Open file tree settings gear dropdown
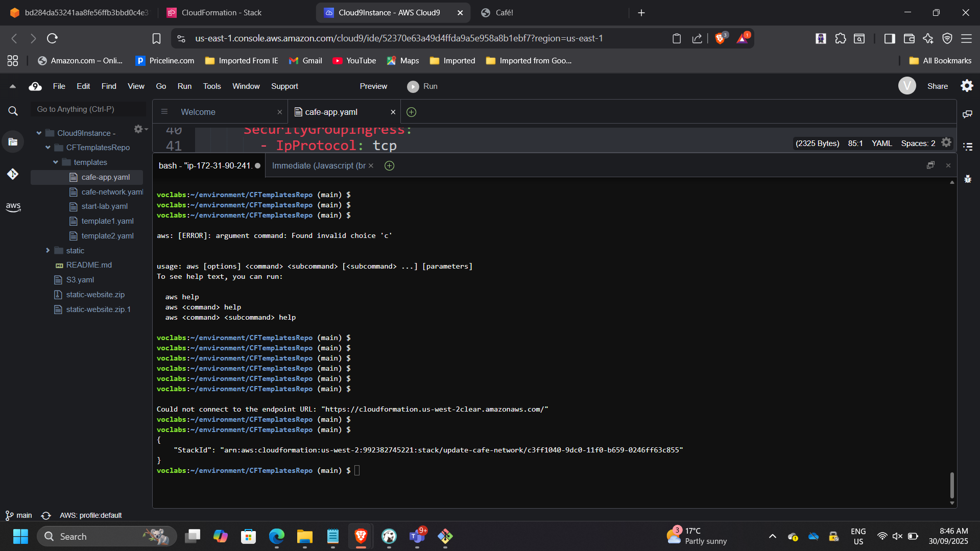980x551 pixels. [139, 129]
